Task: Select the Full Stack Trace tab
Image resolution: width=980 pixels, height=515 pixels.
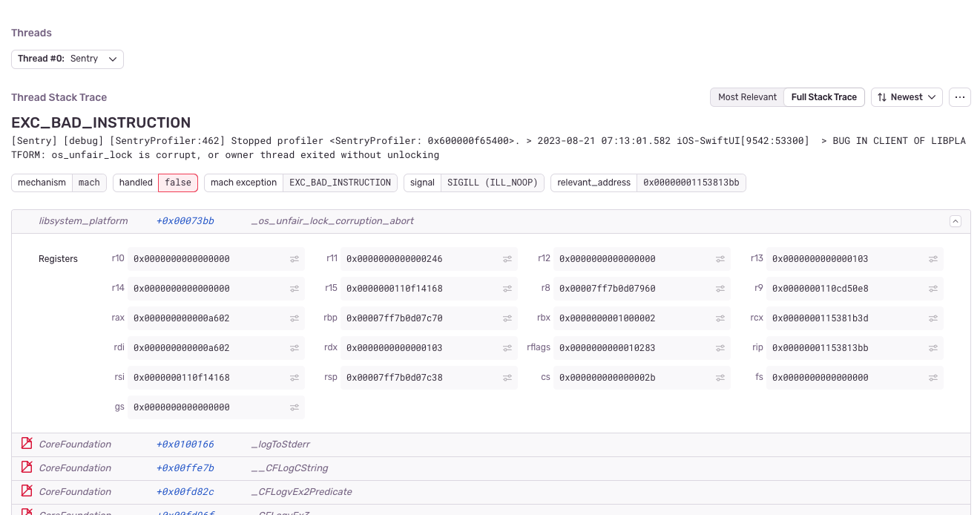Action: [823, 96]
